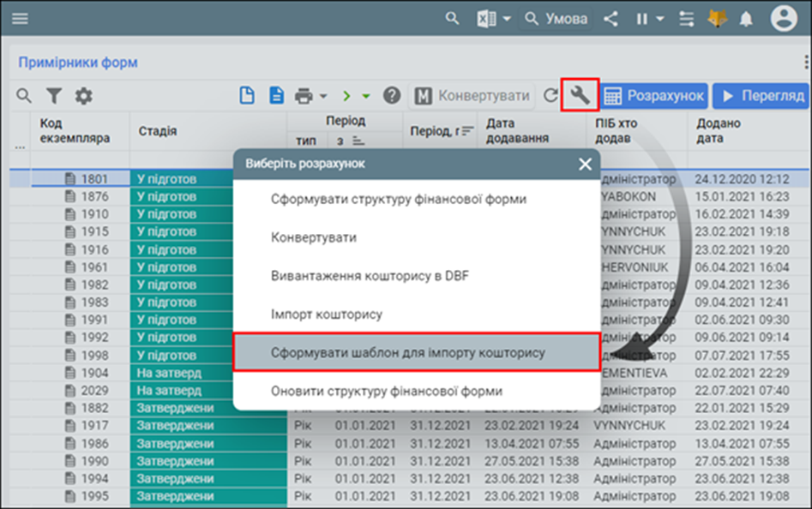This screenshot has width=812, height=509.
Task: Open grid settings gear icon
Action: pyautogui.click(x=83, y=96)
